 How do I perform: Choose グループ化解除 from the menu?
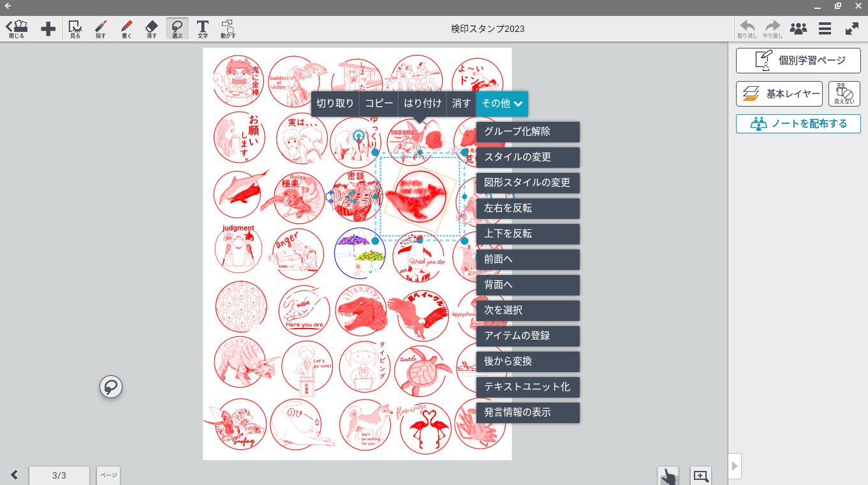tap(527, 132)
